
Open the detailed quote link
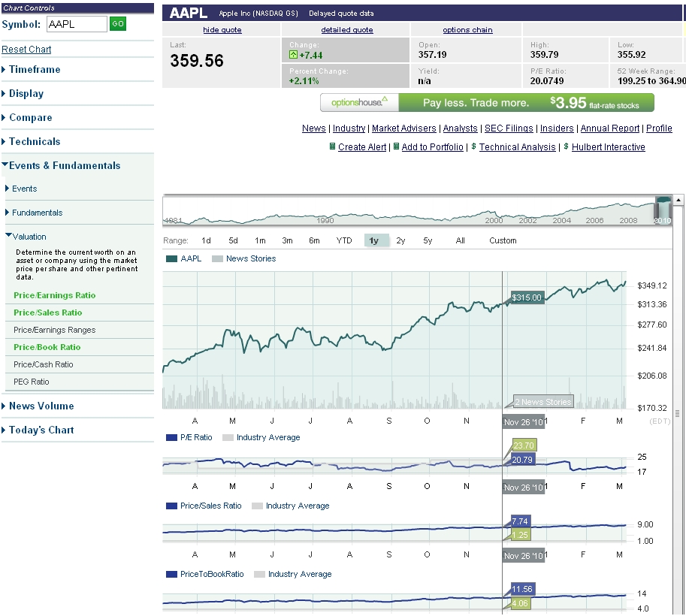click(347, 30)
